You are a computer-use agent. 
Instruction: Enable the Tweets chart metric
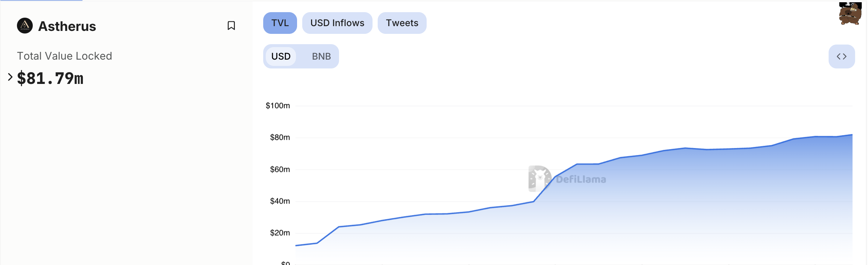[x=402, y=23]
